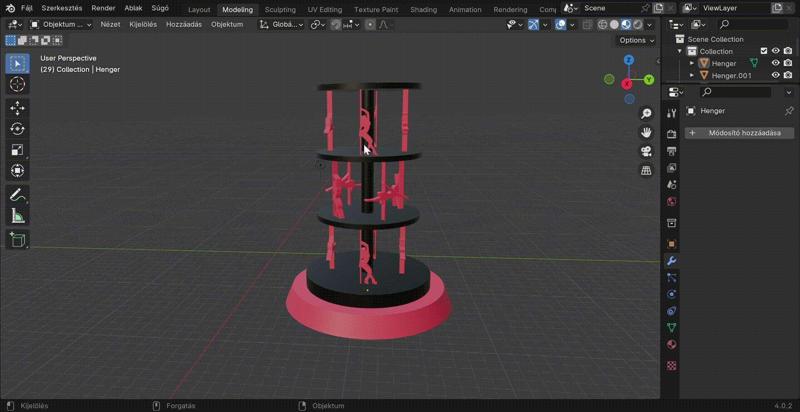Choose the Measure tool
Image resolution: width=800 pixels, height=412 pixels.
tap(17, 216)
